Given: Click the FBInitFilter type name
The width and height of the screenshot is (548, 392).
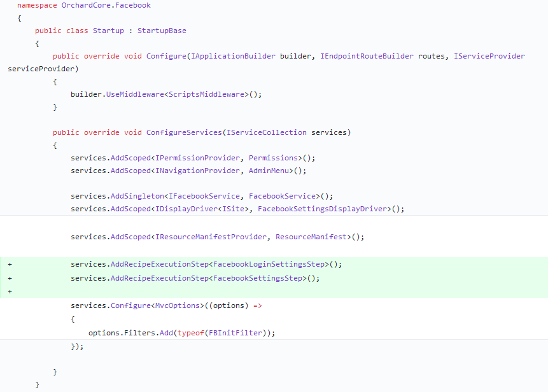Looking at the screenshot, I should pos(235,333).
